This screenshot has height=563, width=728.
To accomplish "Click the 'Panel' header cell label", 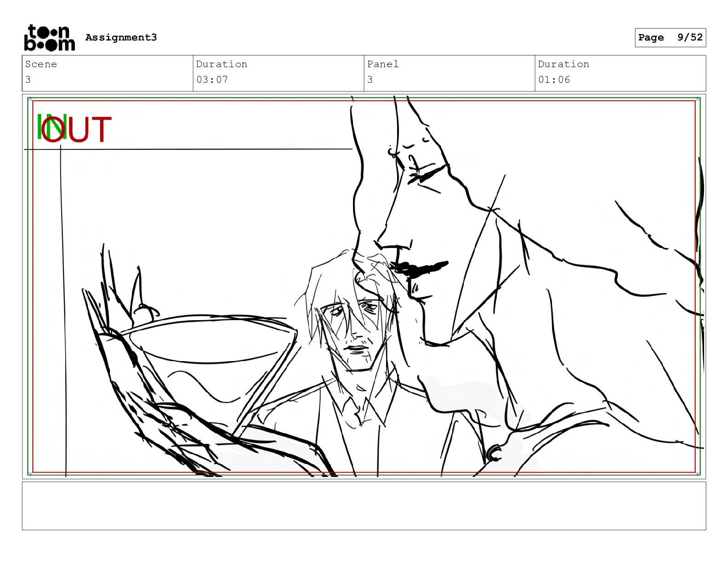I will pos(382,64).
